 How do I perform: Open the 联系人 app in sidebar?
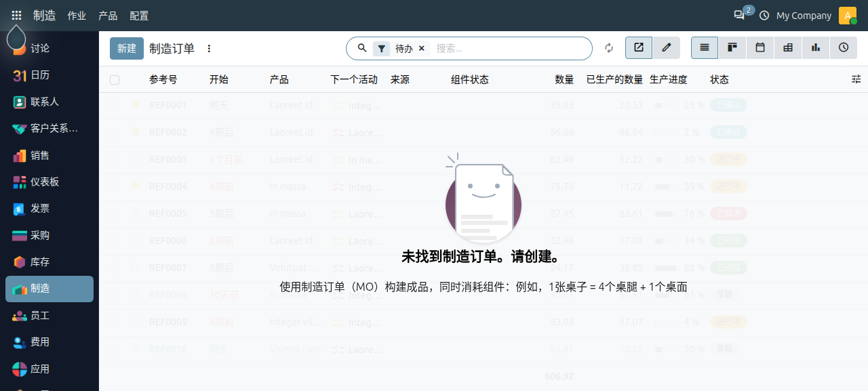pyautogui.click(x=50, y=102)
